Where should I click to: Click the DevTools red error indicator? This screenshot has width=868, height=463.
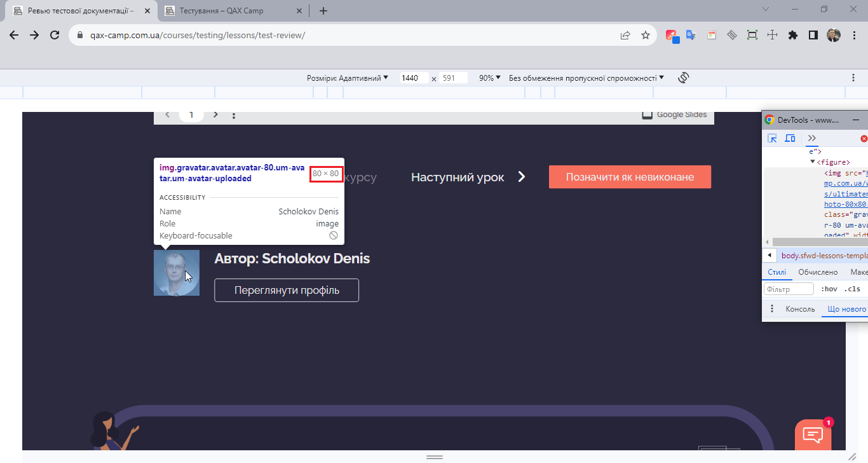tap(864, 138)
